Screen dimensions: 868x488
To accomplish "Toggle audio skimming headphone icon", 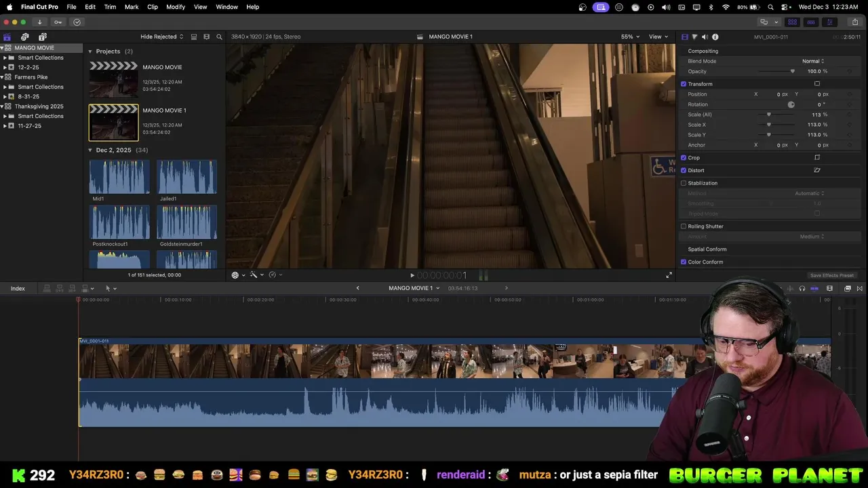I will tap(802, 289).
